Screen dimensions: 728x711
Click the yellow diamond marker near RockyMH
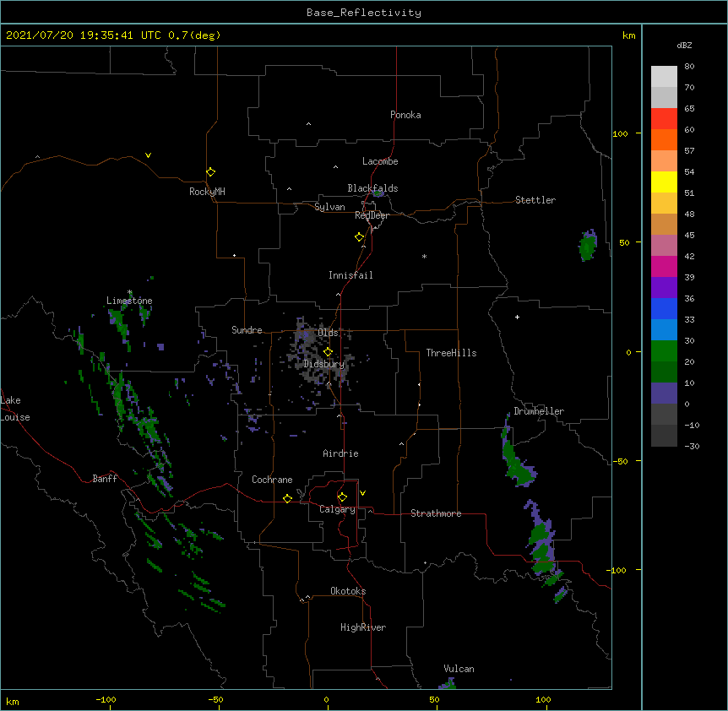coord(210,172)
